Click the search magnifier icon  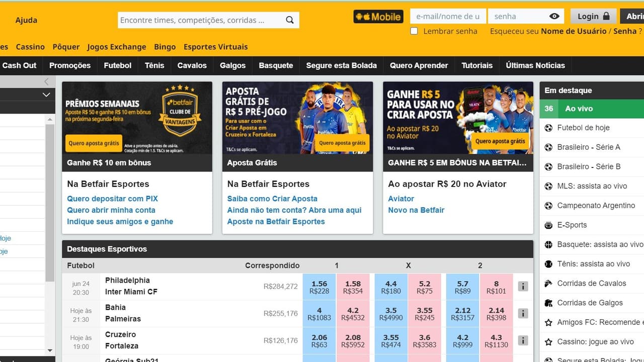pos(290,20)
